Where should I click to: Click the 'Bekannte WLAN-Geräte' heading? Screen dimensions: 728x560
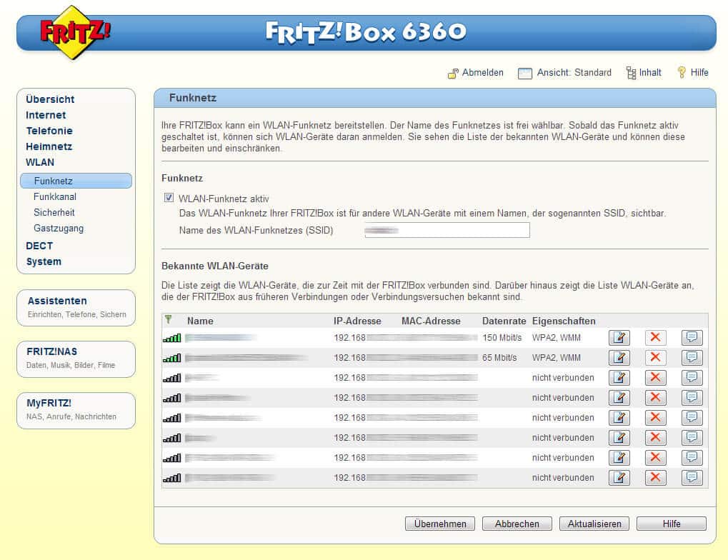click(215, 266)
